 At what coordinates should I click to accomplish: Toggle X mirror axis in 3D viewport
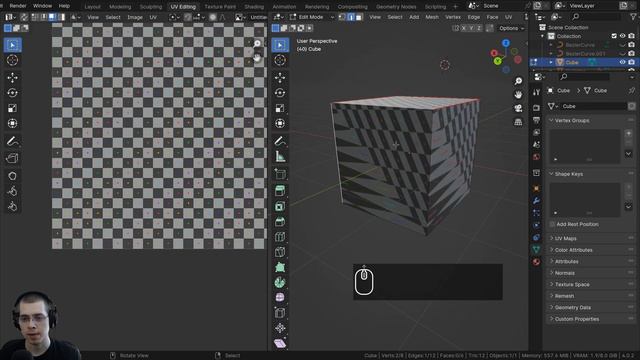click(x=464, y=28)
